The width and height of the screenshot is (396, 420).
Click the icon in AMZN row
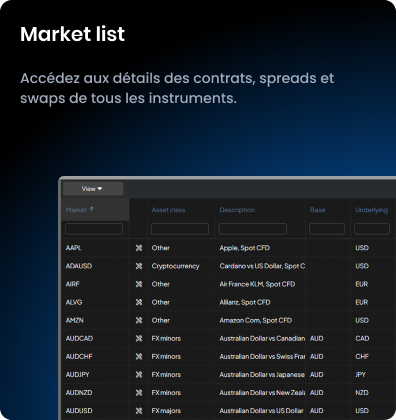pyautogui.click(x=139, y=320)
